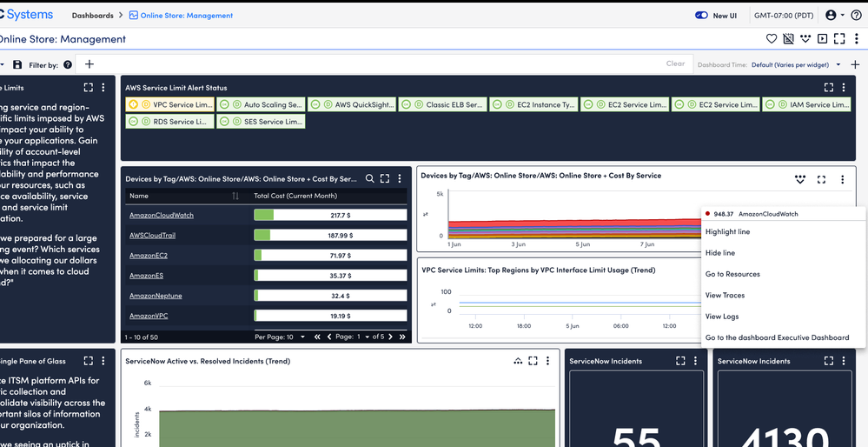The width and height of the screenshot is (868, 447).
Task: Toggle the New UI switch
Action: coord(702,16)
